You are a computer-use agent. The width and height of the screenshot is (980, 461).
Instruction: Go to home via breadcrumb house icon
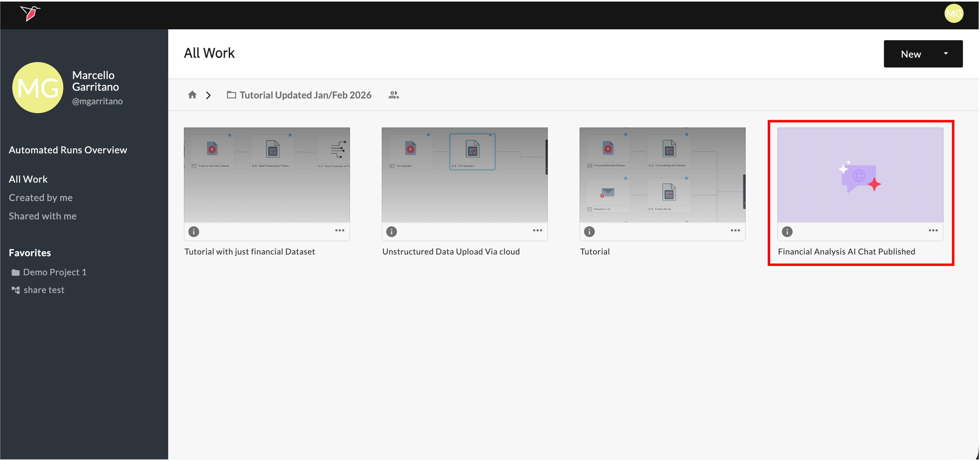click(x=192, y=95)
